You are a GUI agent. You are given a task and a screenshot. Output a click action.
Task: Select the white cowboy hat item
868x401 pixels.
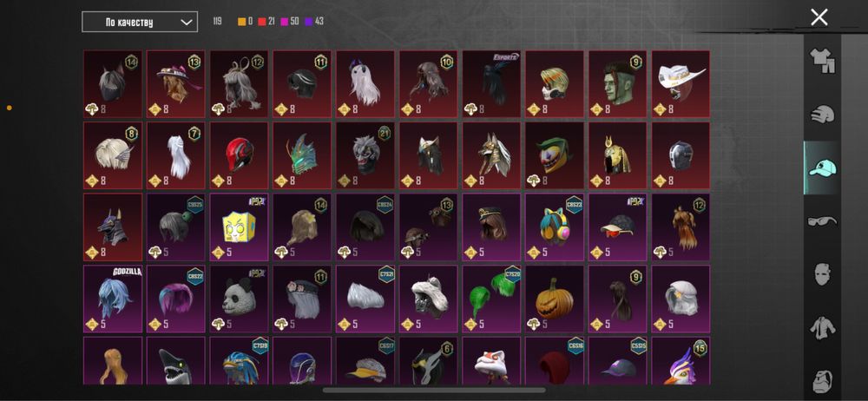(x=681, y=84)
